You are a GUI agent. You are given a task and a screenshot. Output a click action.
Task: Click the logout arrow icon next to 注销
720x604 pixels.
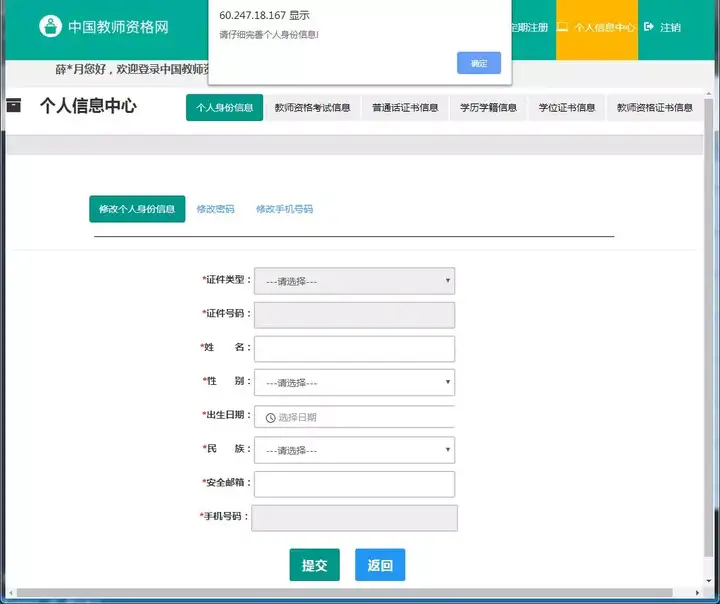pyautogui.click(x=648, y=27)
